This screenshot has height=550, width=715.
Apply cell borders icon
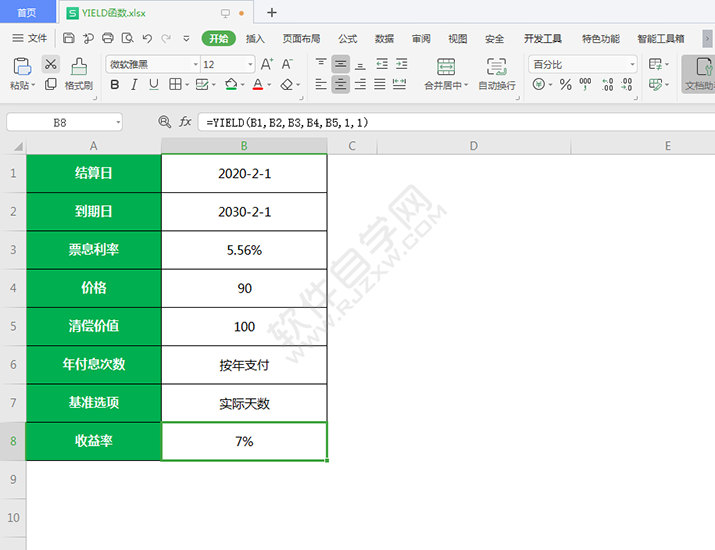[175, 84]
